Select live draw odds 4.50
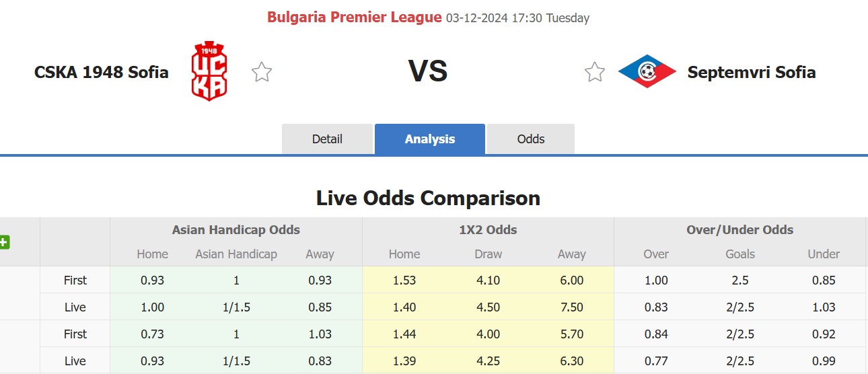Screen dimensions: 868x374 488,307
